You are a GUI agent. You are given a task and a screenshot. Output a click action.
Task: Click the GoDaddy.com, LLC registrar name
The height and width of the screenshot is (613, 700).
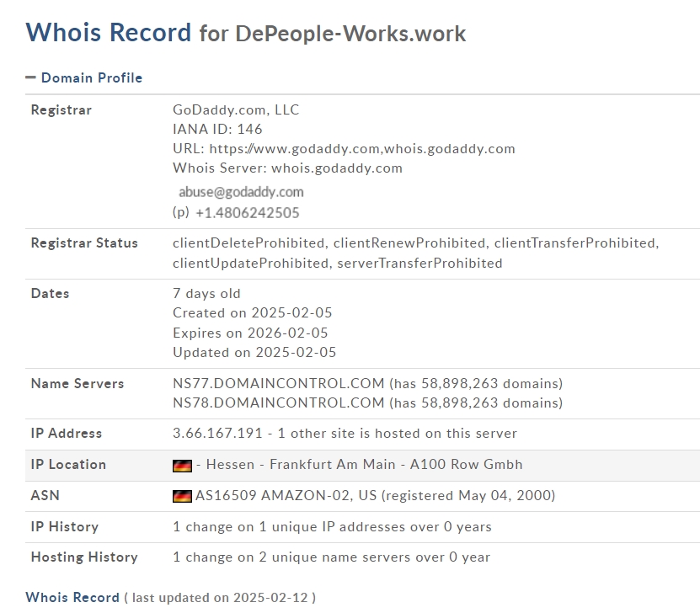pos(236,109)
